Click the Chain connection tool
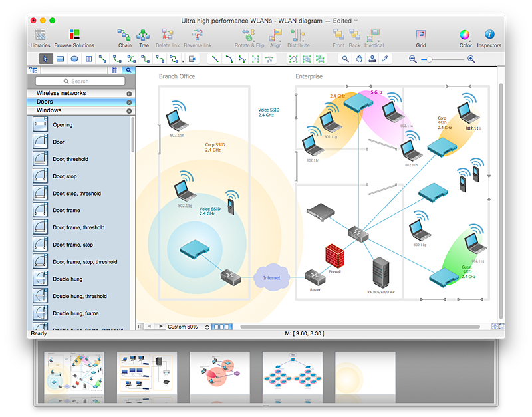The width and height of the screenshot is (532, 417). tap(124, 38)
